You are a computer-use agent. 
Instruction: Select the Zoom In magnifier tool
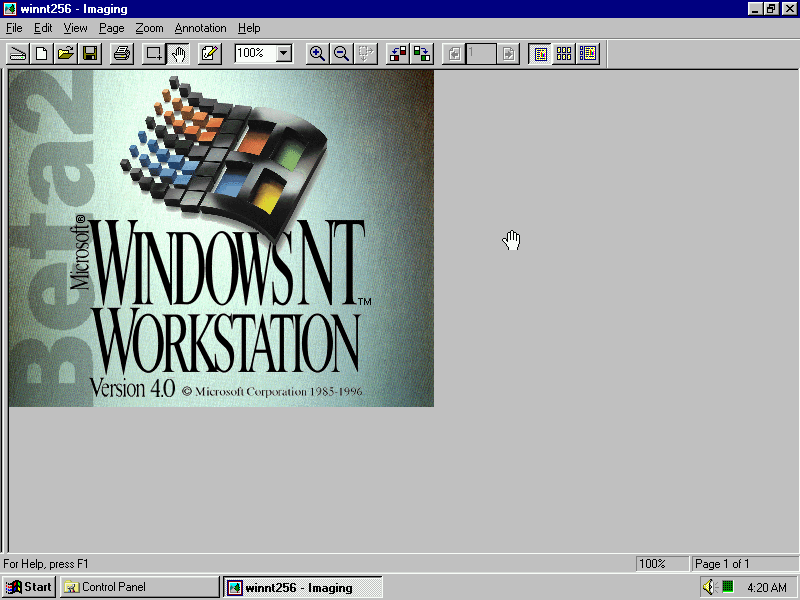[317, 54]
